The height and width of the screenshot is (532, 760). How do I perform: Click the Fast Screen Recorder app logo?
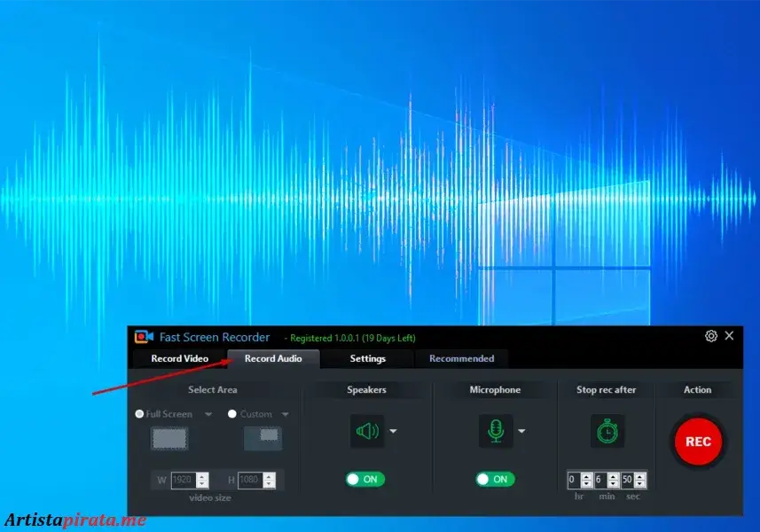[143, 337]
